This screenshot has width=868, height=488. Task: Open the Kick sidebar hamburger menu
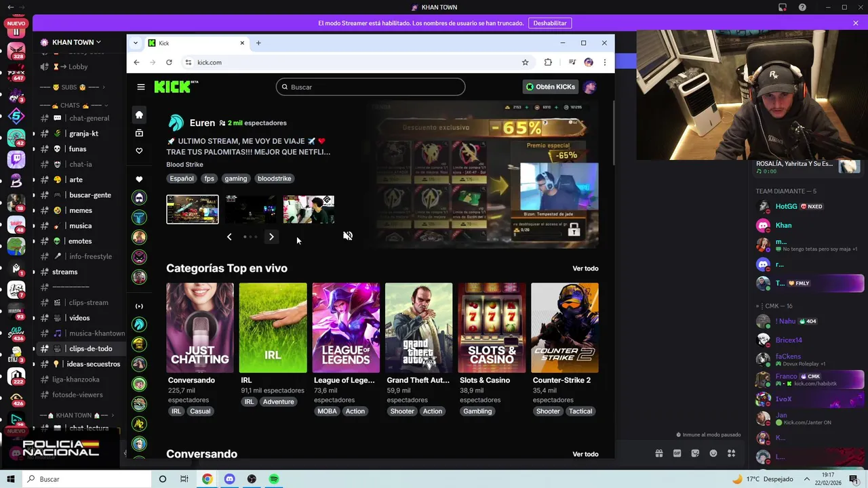pyautogui.click(x=140, y=87)
